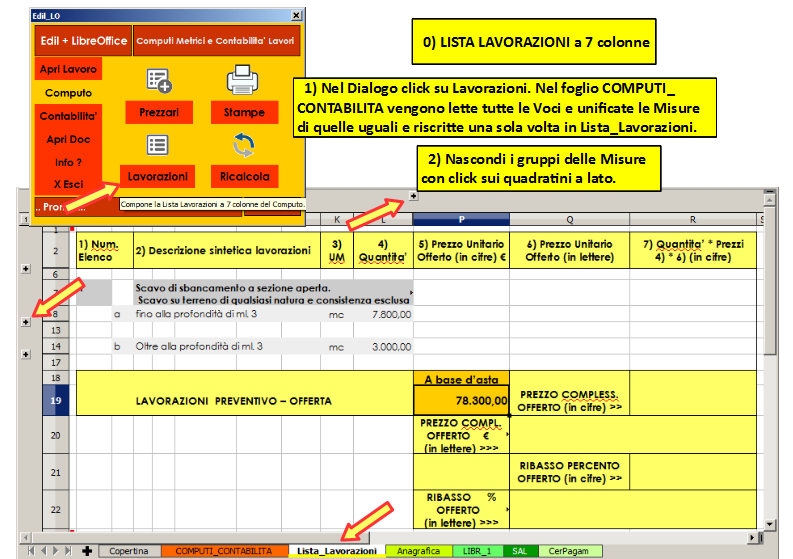Screen dimensions: 793x559
Task: Click the Stampe button
Action: coord(244,112)
